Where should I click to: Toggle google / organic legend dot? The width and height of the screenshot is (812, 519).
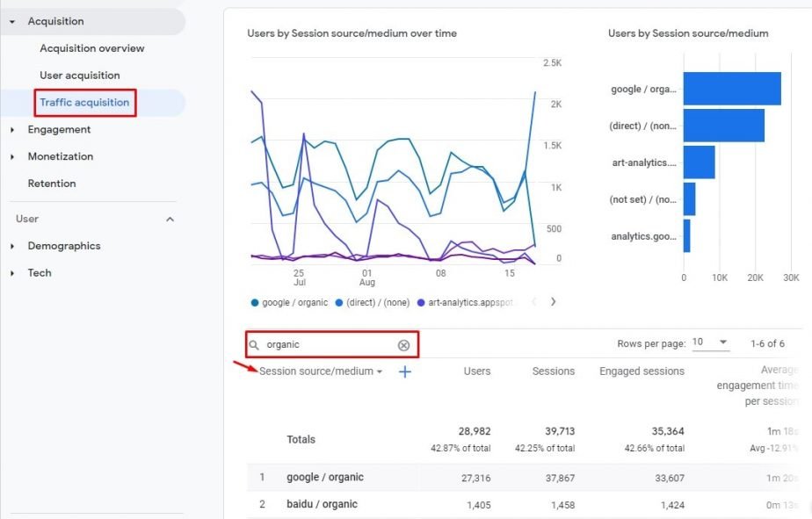(x=254, y=303)
